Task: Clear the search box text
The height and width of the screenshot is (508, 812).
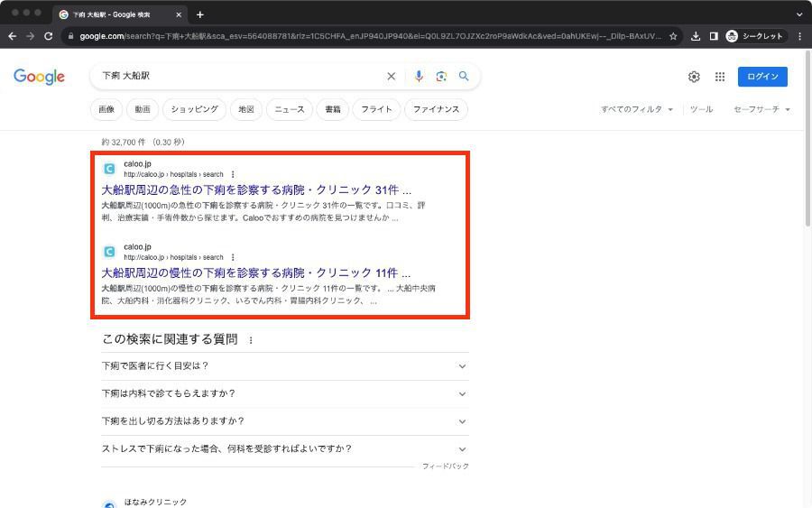Action: [x=391, y=77]
